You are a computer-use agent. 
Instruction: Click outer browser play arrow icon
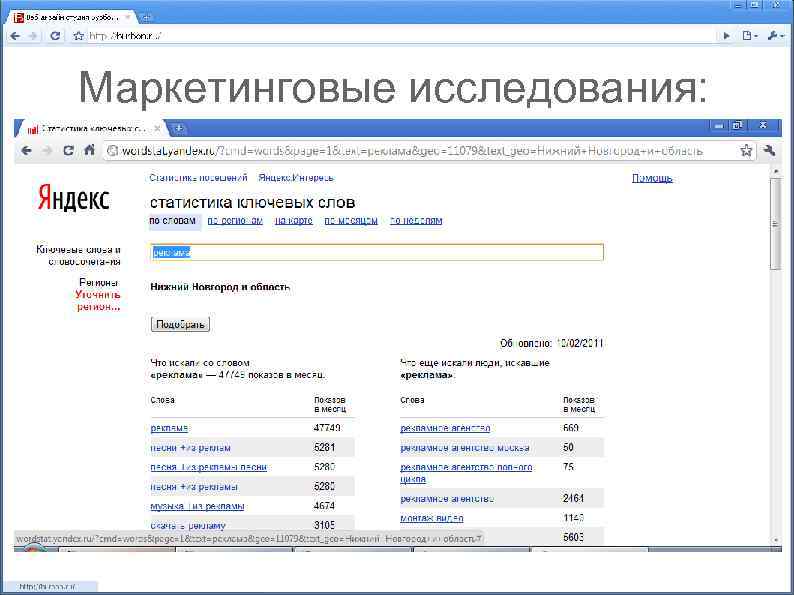point(727,36)
